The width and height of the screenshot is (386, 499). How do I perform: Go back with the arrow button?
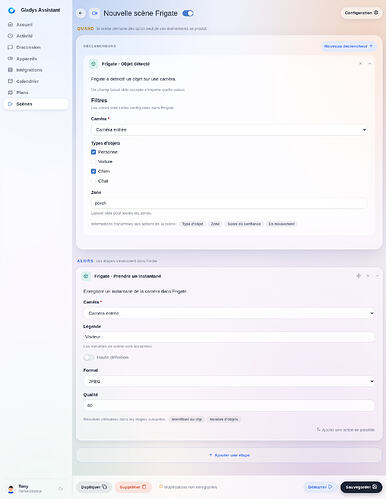(81, 13)
